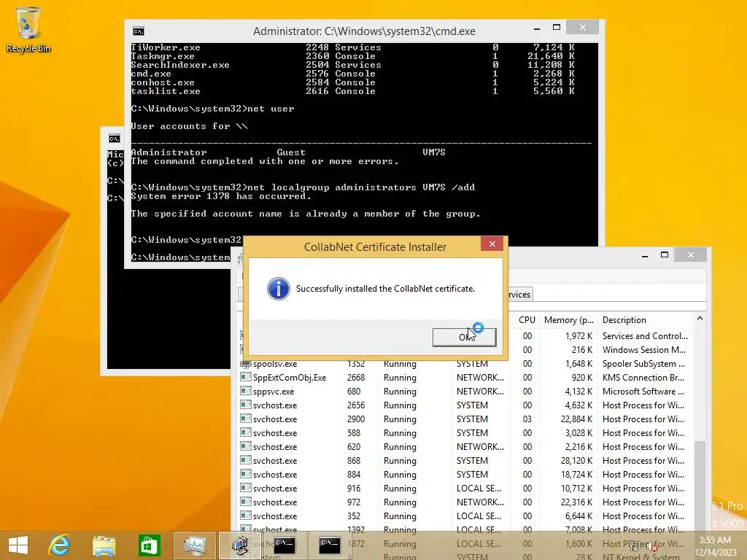Click the icon of svchost.exe PID 916
747x560 pixels.
pos(246,488)
